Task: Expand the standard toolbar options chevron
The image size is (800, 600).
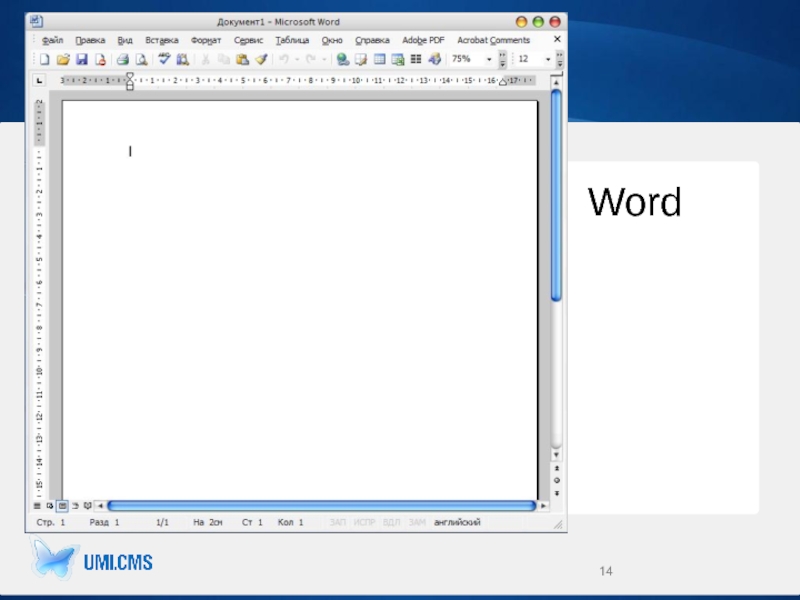Action: [502, 60]
